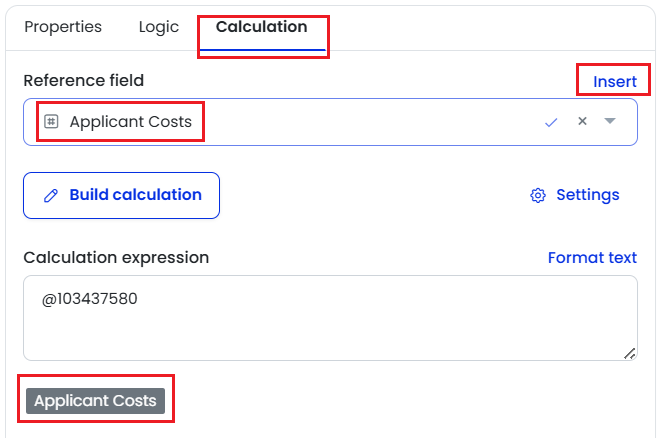Viewport: 665px width, 438px height.
Task: Click the @103437580 expression text
Action: coord(89,299)
